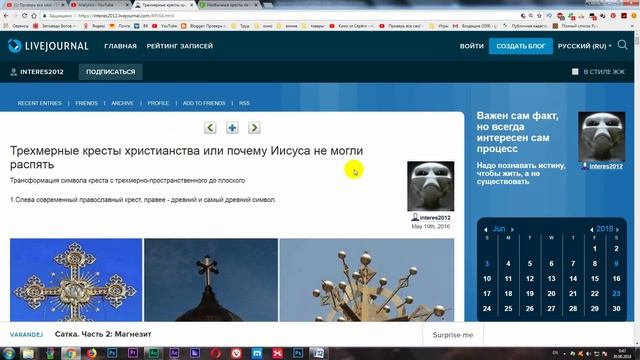The width and height of the screenshot is (640, 360).
Task: Open Friends navigation link
Action: 87,103
